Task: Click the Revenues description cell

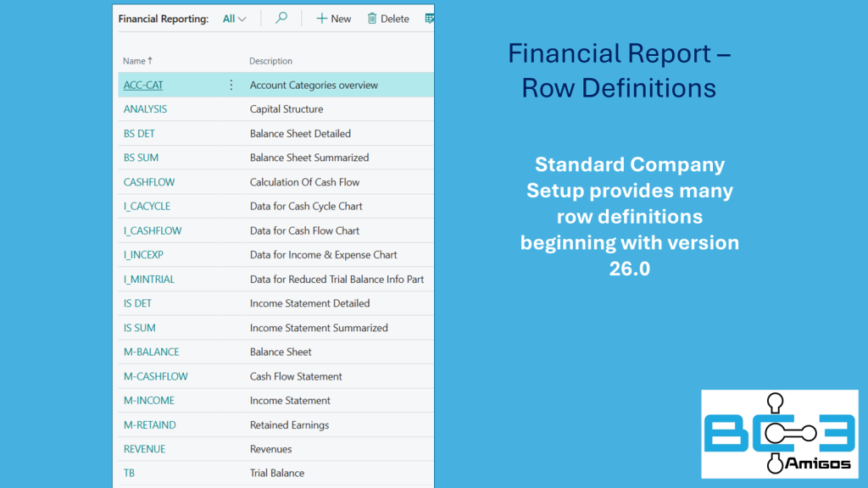Action: tap(270, 449)
